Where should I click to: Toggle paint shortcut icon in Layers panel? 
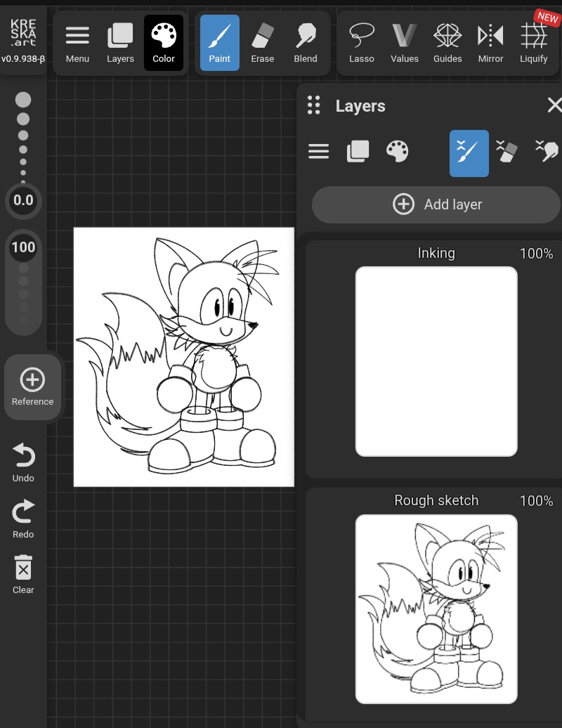click(469, 153)
